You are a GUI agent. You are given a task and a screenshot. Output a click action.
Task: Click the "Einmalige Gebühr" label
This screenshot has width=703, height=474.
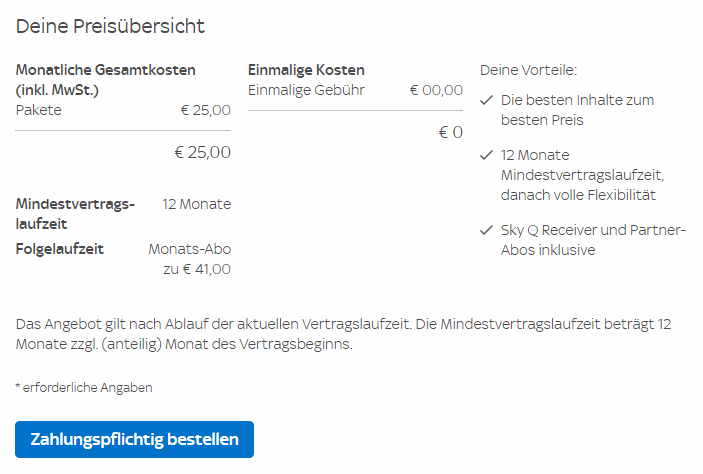coord(306,90)
